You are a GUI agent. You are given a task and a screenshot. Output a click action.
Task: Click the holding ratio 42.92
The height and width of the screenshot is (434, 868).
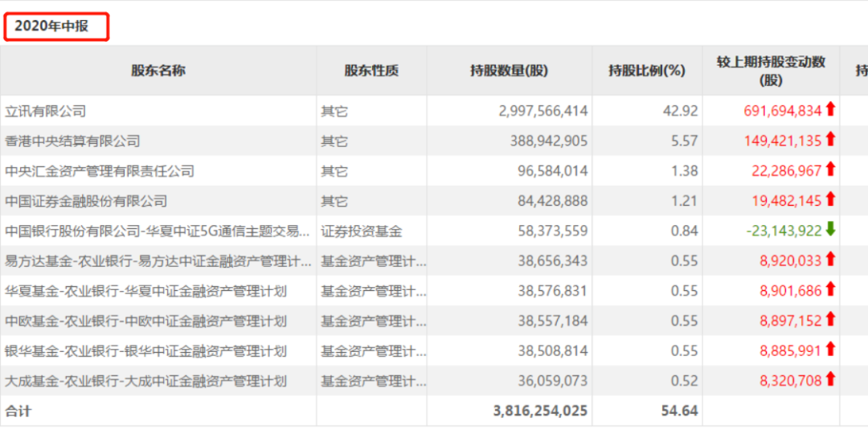pos(682,111)
